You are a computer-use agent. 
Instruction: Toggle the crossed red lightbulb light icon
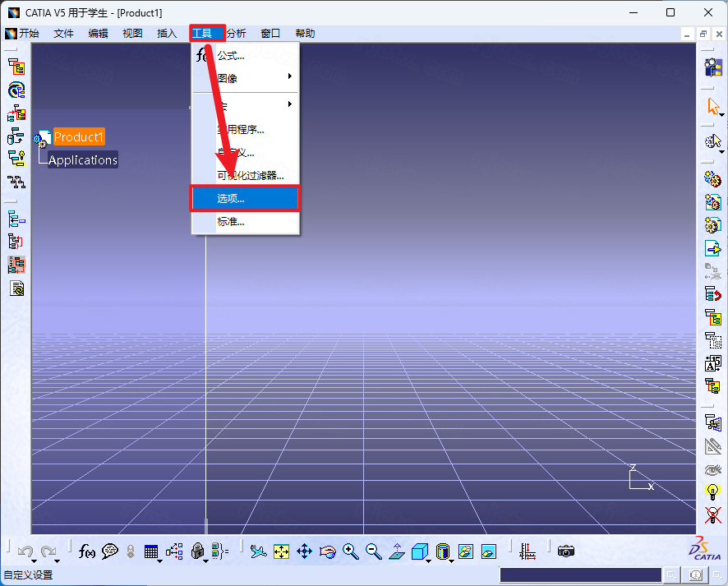[712, 514]
